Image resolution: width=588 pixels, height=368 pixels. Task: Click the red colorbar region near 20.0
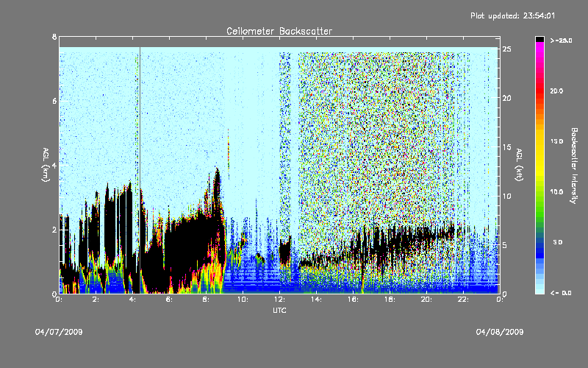click(539, 92)
